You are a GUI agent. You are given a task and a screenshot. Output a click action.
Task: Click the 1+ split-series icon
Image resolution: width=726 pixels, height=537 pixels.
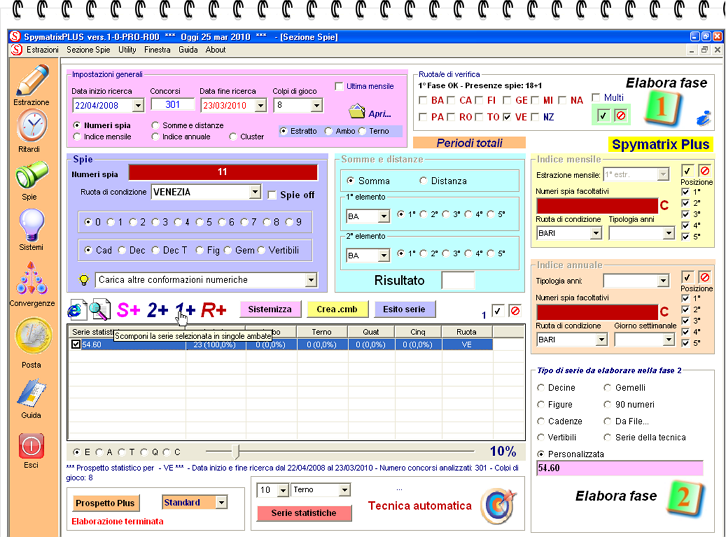185,310
